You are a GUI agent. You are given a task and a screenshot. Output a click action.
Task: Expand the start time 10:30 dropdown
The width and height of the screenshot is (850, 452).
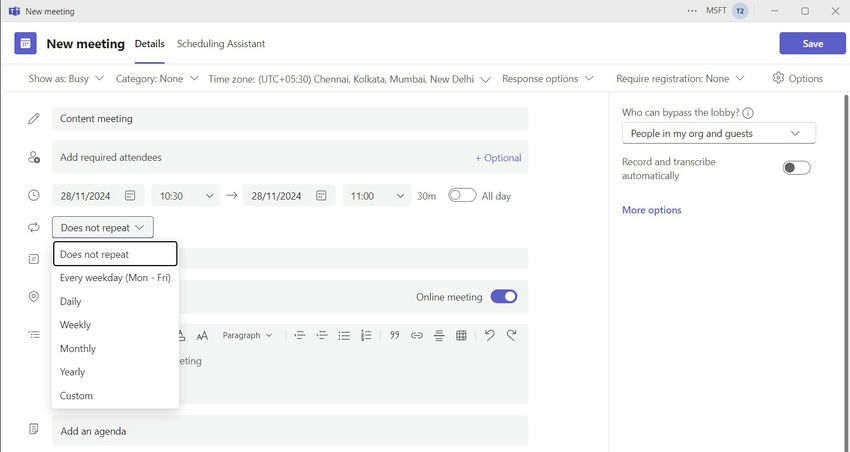tap(185, 196)
